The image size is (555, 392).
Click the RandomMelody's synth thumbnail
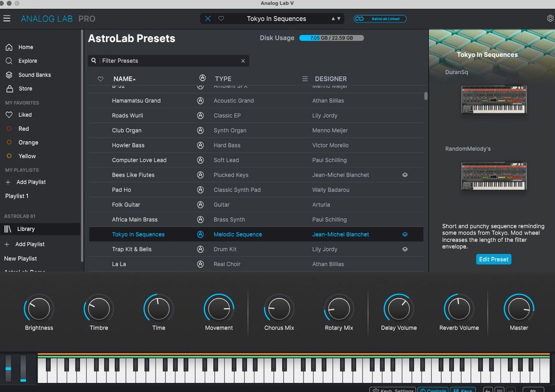494,176
